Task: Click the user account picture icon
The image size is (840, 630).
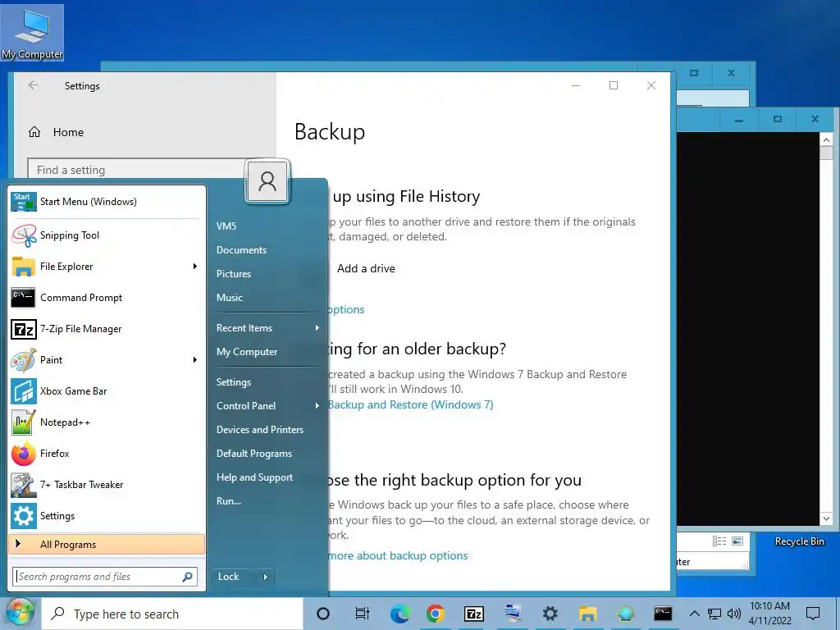Action: [267, 181]
